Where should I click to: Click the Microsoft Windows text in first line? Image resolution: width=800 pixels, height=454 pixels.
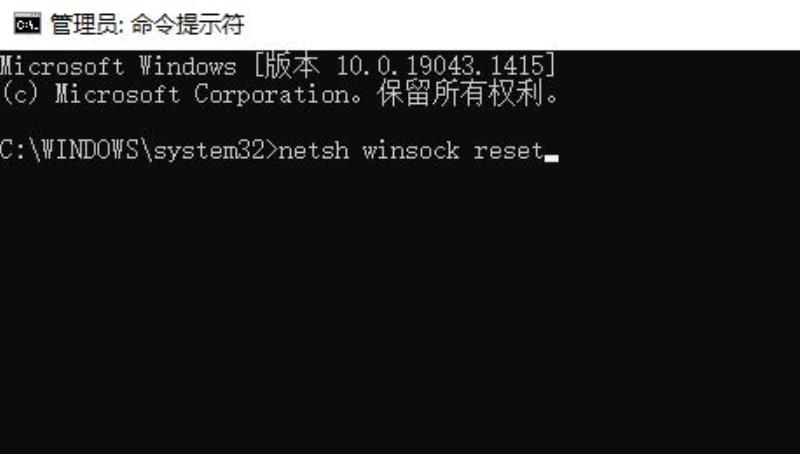pyautogui.click(x=118, y=67)
